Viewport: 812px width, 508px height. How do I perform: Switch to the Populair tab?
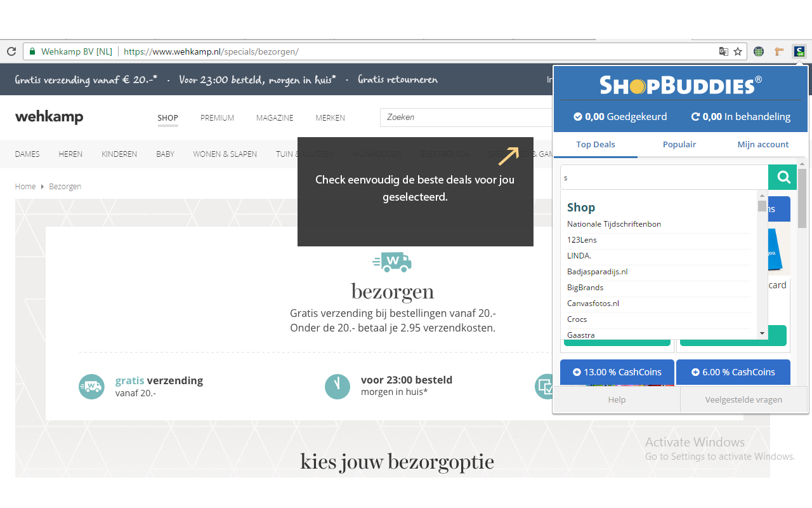679,144
